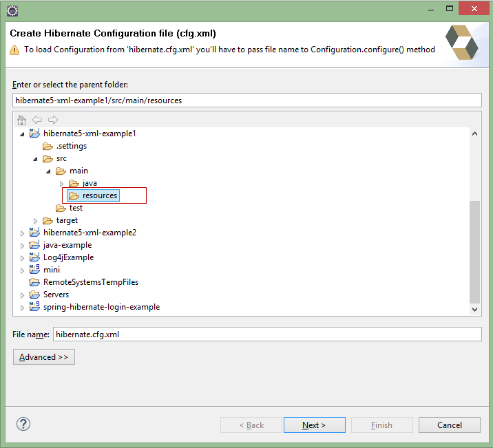
Task: Focus the parent folder path field
Action: click(246, 100)
